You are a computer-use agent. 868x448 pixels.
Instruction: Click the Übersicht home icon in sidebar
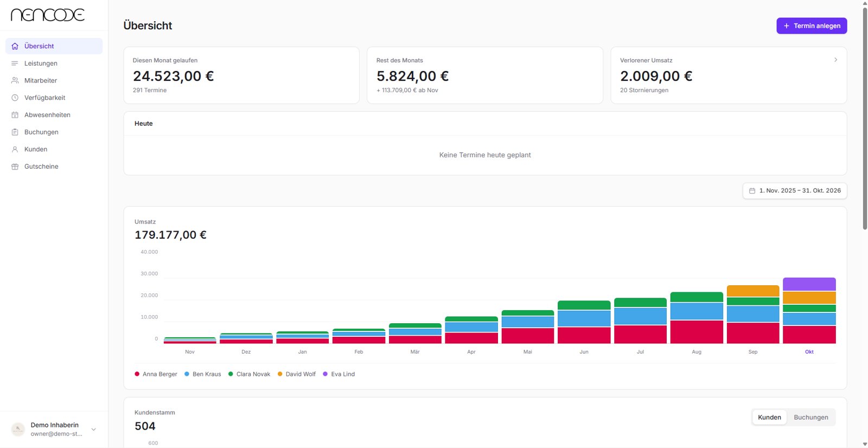coord(15,46)
